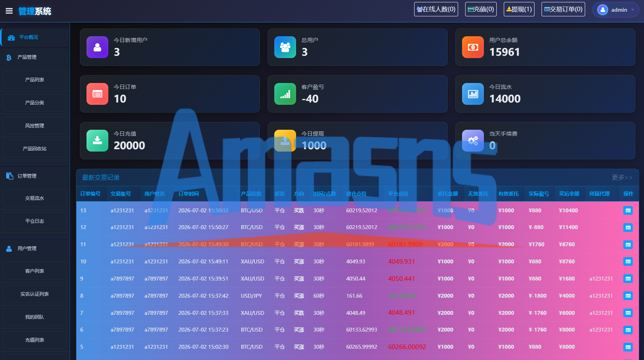Open details icon for order 5
The image size is (644, 360).
pyautogui.click(x=628, y=347)
